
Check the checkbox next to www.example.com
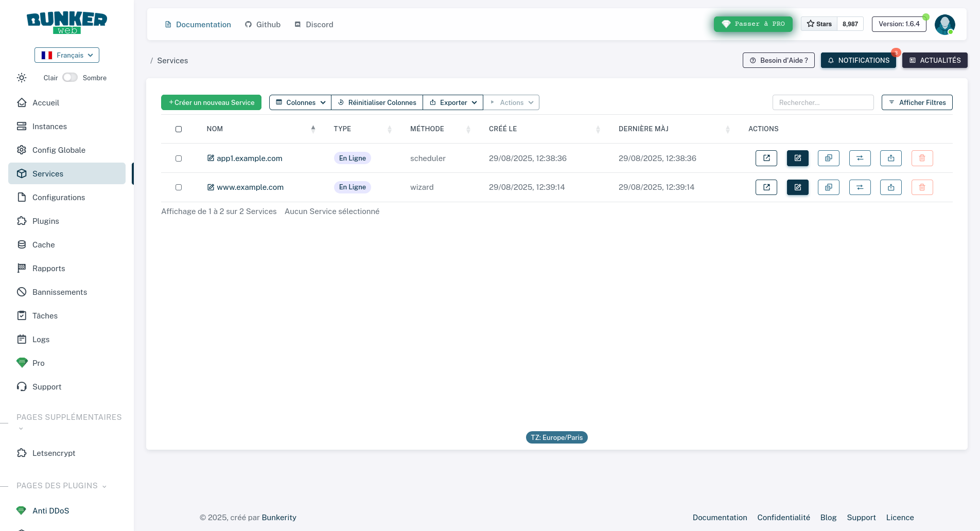pos(179,187)
